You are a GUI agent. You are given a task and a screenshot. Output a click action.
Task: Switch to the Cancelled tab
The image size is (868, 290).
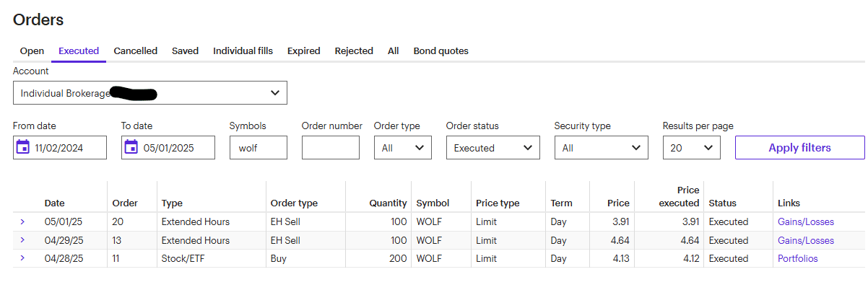coord(135,51)
